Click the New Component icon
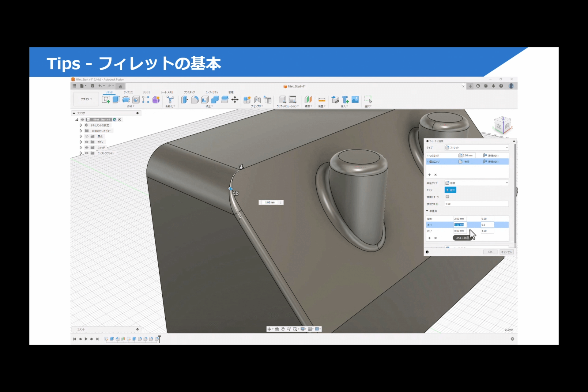Viewport: 588px width, 392px height. pos(247,100)
